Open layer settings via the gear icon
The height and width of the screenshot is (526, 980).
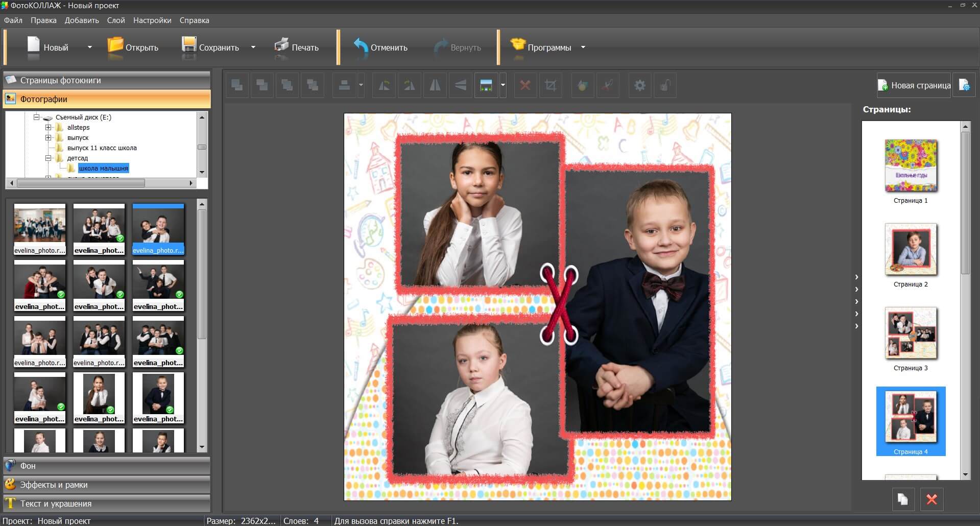coord(640,85)
